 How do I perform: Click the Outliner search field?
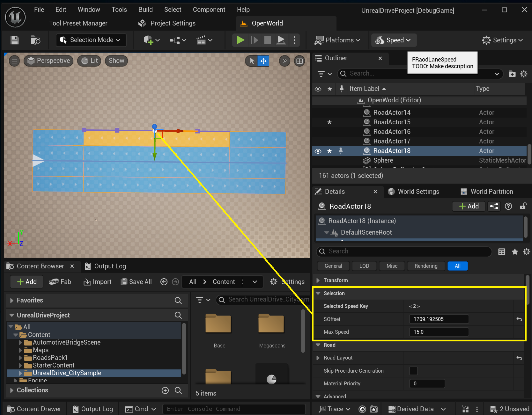(x=420, y=74)
